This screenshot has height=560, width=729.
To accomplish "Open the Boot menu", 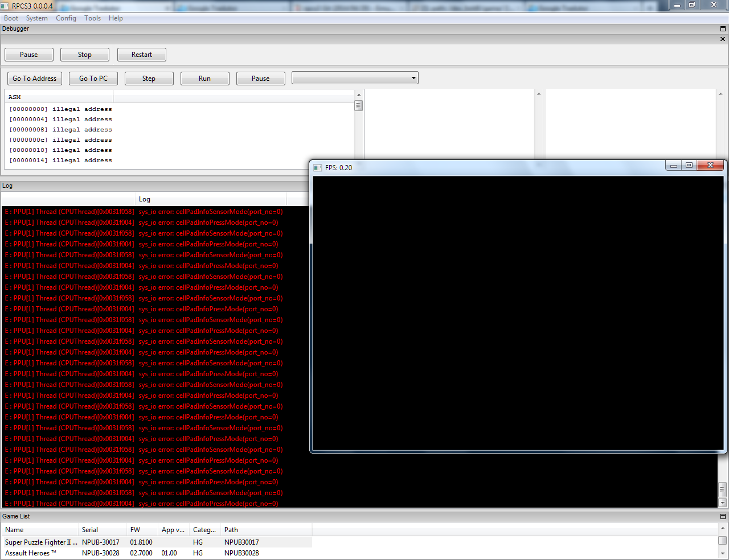I will pyautogui.click(x=11, y=18).
